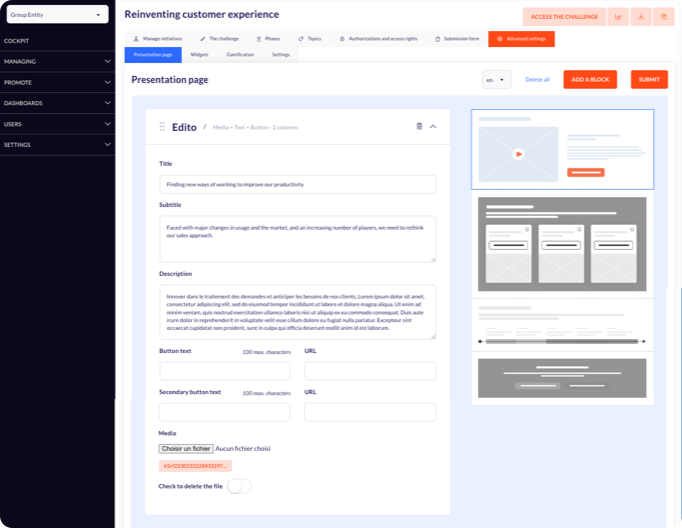
Task: Click the play icon in media preview
Action: point(518,154)
